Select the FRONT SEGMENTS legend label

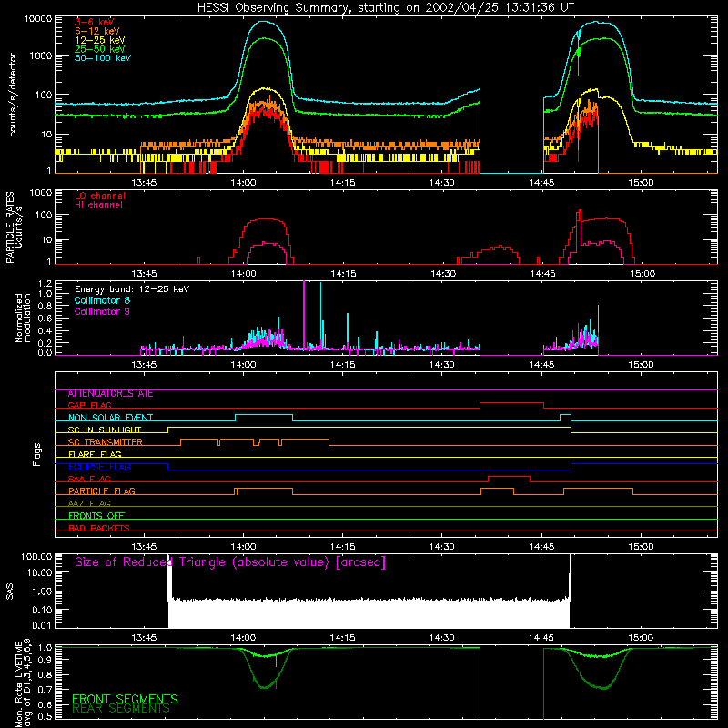click(125, 699)
